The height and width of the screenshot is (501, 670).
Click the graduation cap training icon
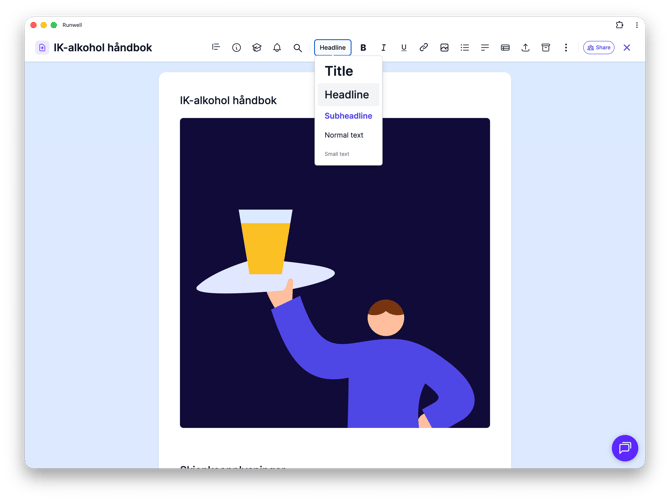tap(257, 47)
